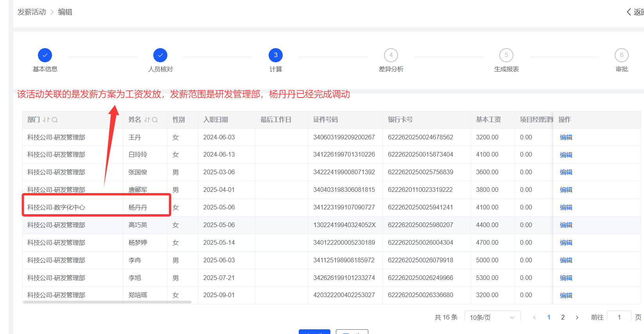This screenshot has width=644, height=334.
Task: Click the table horizontal scrollbar
Action: pyautogui.click(x=108, y=302)
